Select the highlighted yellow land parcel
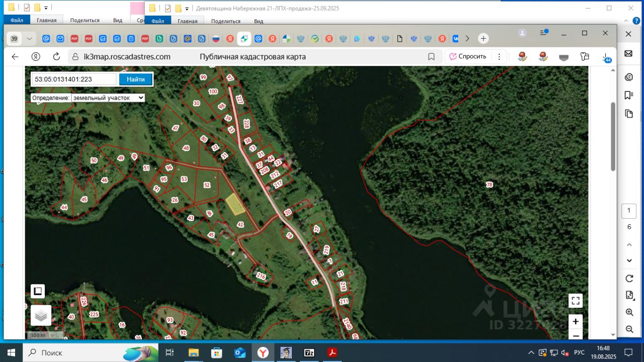 pyautogui.click(x=235, y=204)
